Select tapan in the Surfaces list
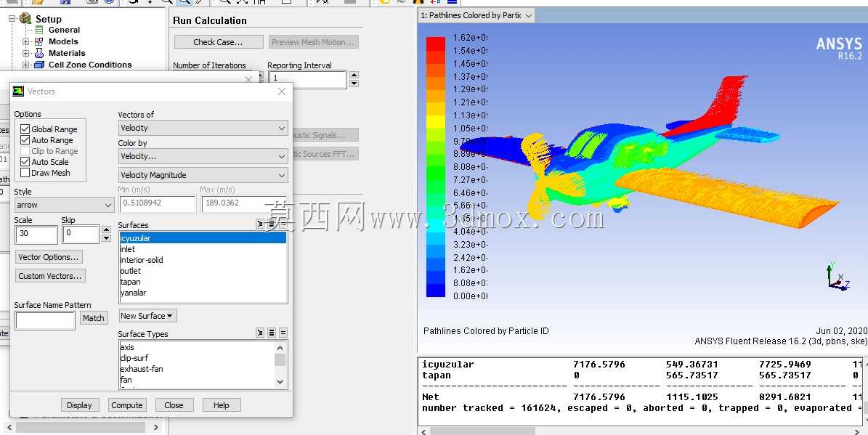The height and width of the screenshot is (435, 868). click(203, 282)
